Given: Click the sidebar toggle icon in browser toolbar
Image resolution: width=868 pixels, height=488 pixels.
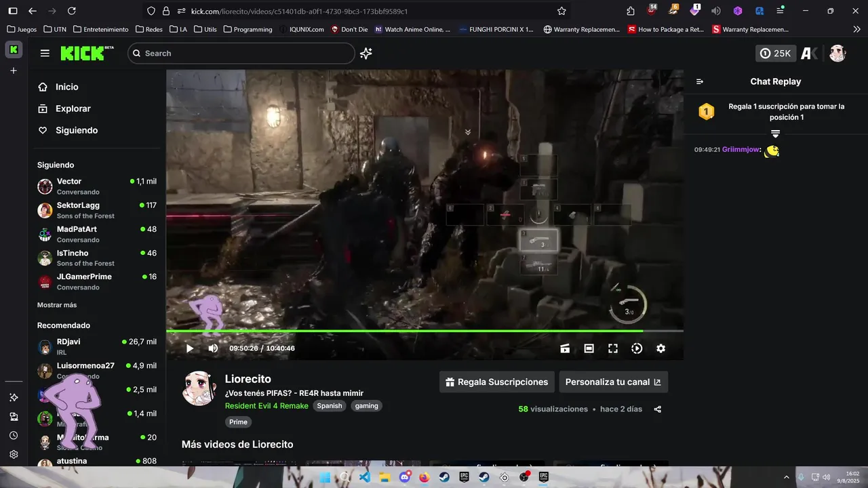Looking at the screenshot, I should (12, 11).
